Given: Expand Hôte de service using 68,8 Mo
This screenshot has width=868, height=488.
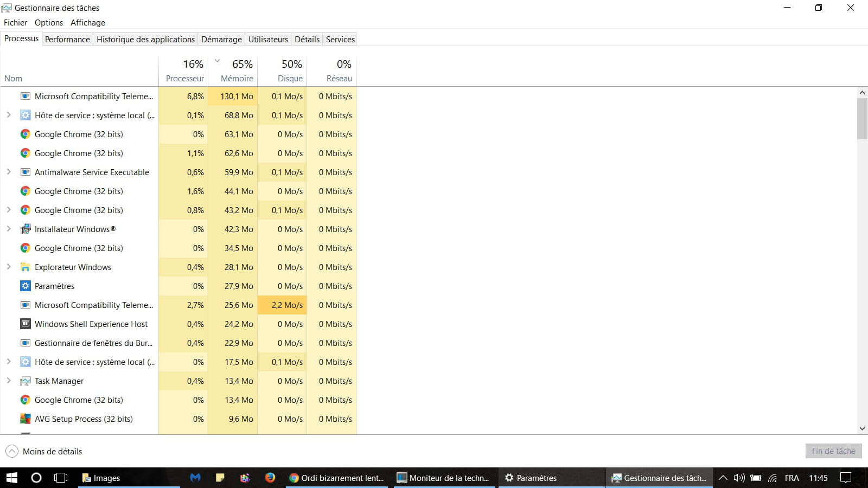Looking at the screenshot, I should pyautogui.click(x=9, y=115).
